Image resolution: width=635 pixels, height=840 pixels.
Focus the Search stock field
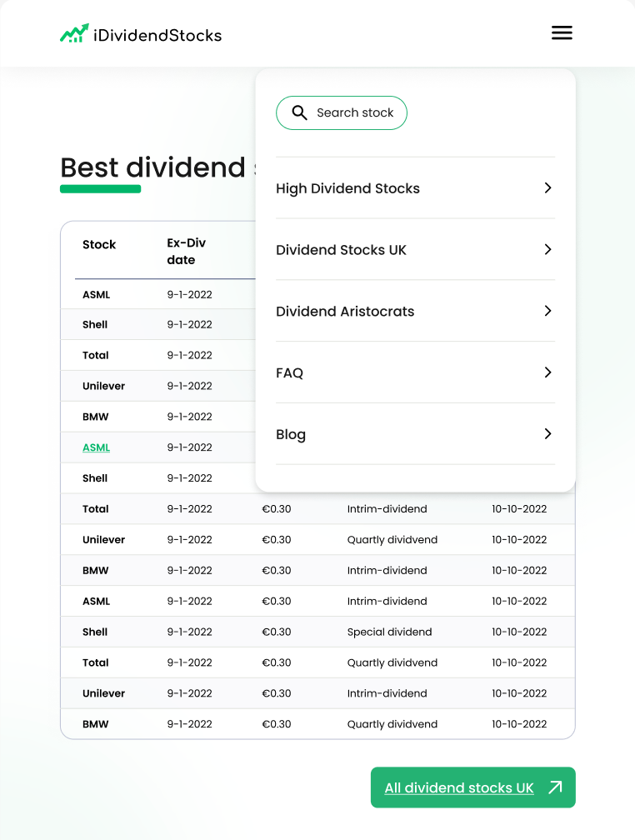(342, 112)
